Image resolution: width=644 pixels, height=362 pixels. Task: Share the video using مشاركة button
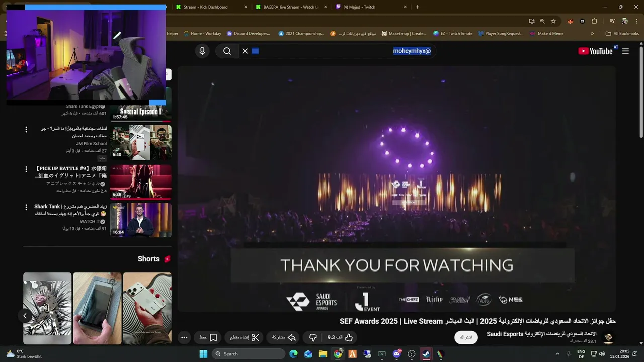point(284,337)
